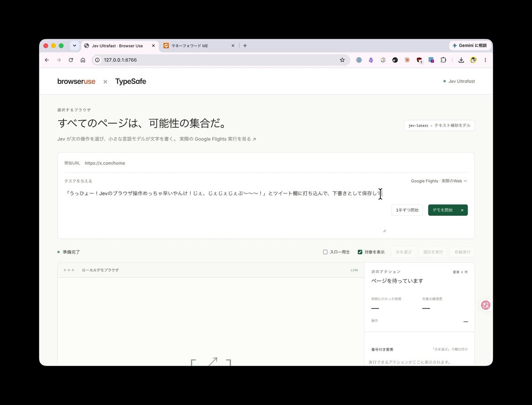
Task: Click the Gemini に相談 button
Action: point(469,46)
